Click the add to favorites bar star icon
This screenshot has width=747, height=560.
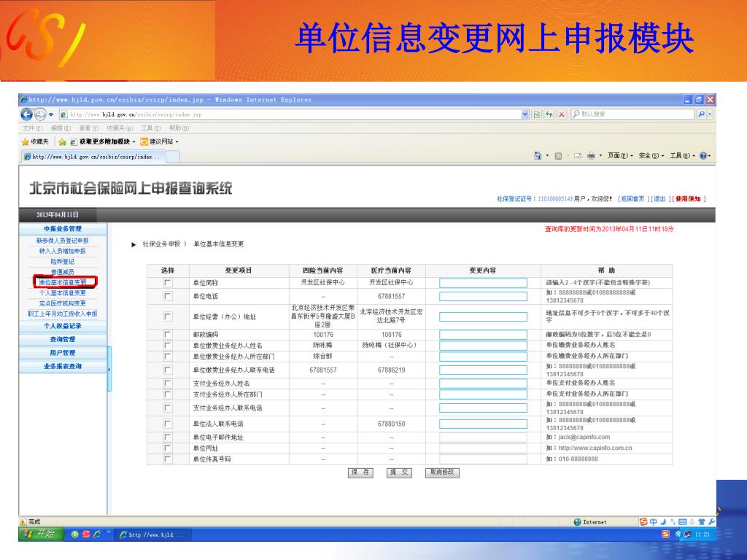coord(62,142)
